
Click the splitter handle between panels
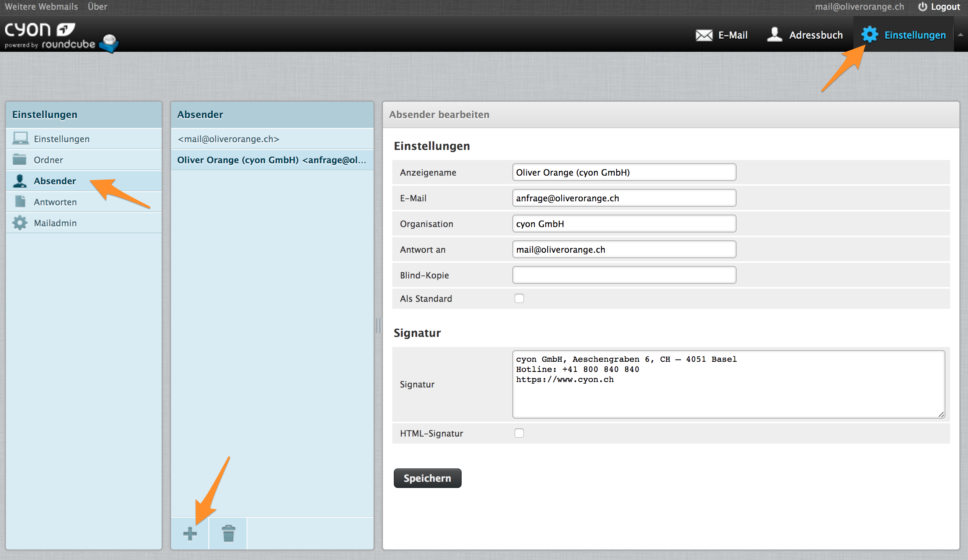(378, 326)
